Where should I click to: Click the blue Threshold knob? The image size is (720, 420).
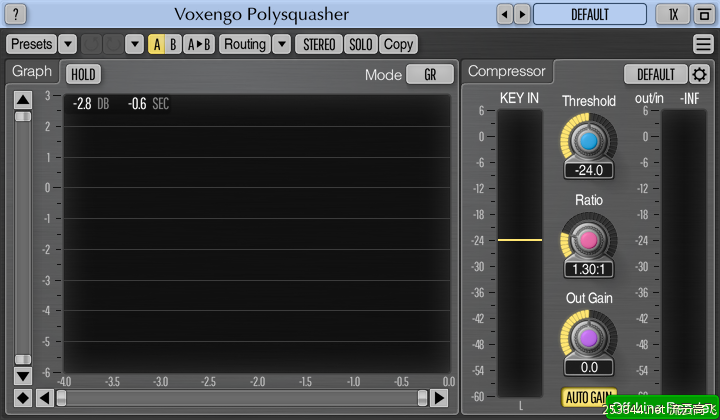tap(589, 141)
